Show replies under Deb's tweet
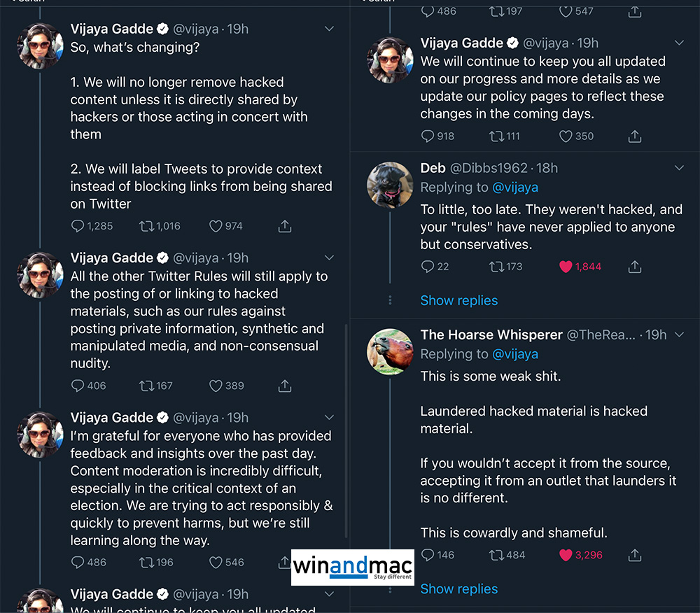The height and width of the screenshot is (613, 700). pos(458,300)
